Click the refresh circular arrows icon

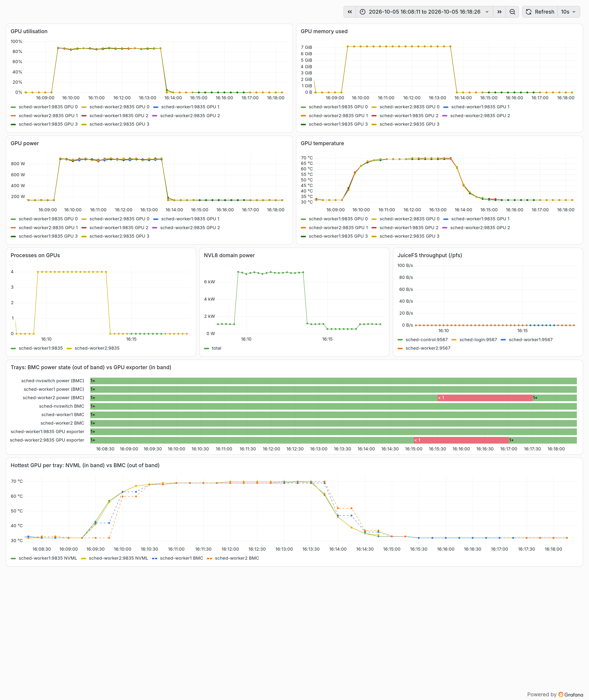[529, 12]
